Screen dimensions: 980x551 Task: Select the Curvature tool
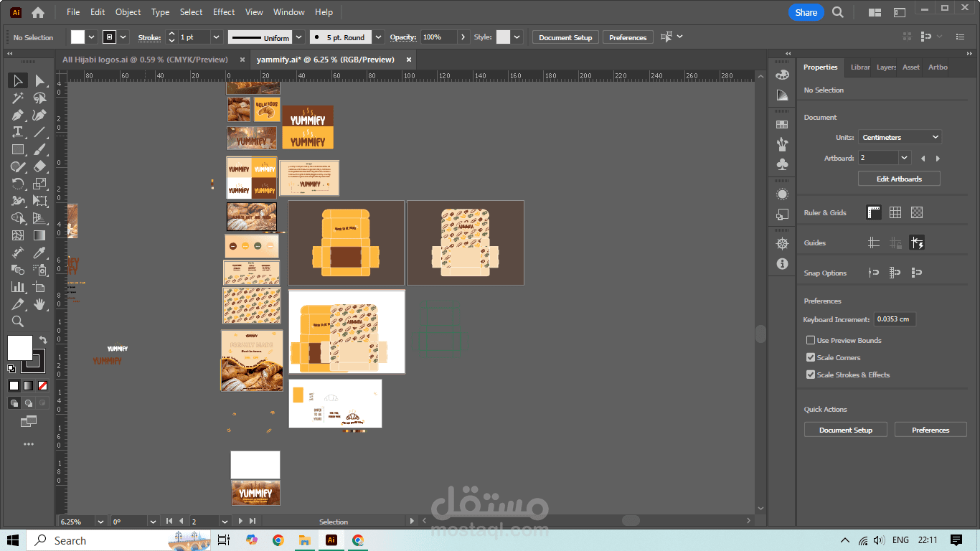(40, 115)
